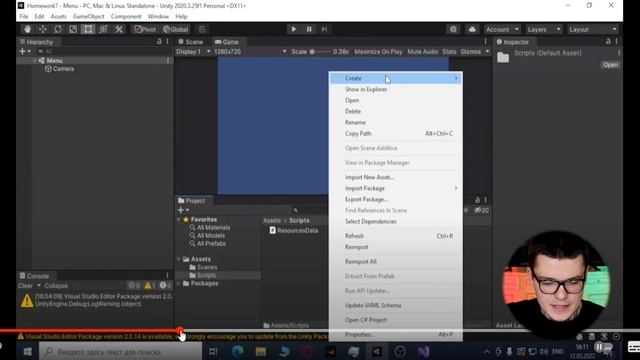
Task: Select the Move tool
Action: (42, 29)
